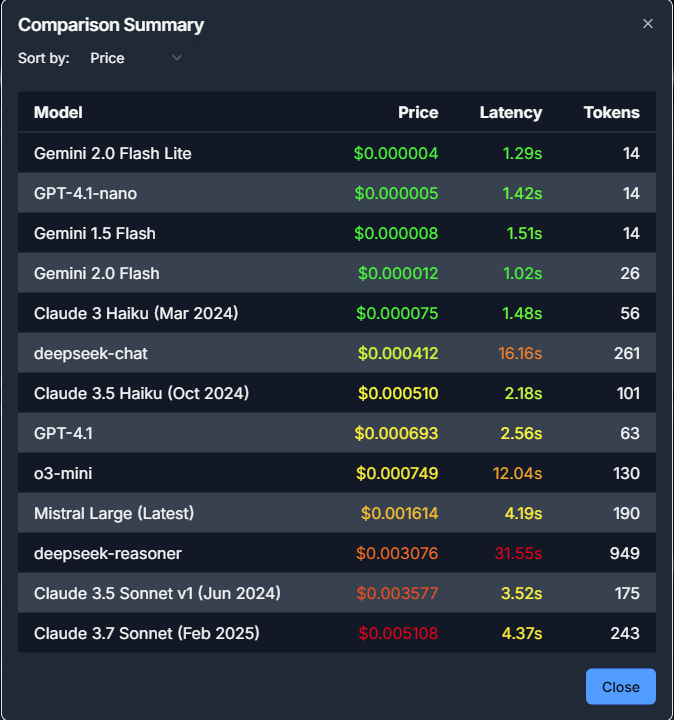Click the 56 tokens value
Image resolution: width=674 pixels, height=720 pixels.
pyautogui.click(x=630, y=313)
